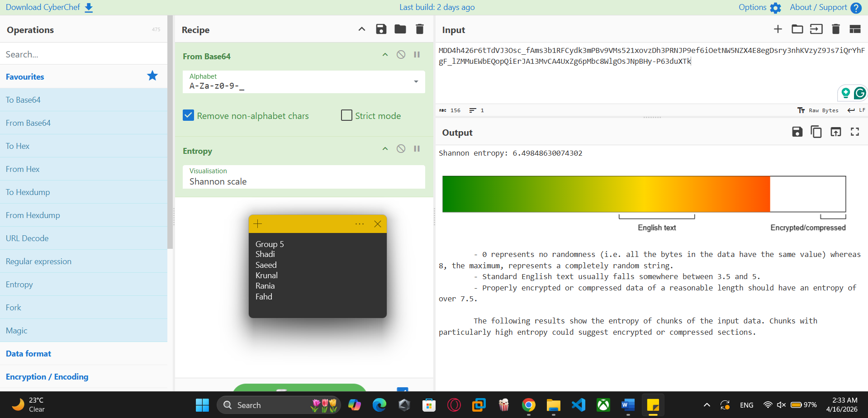Click the Favourites star icon
This screenshot has height=418, width=868.
pos(152,76)
